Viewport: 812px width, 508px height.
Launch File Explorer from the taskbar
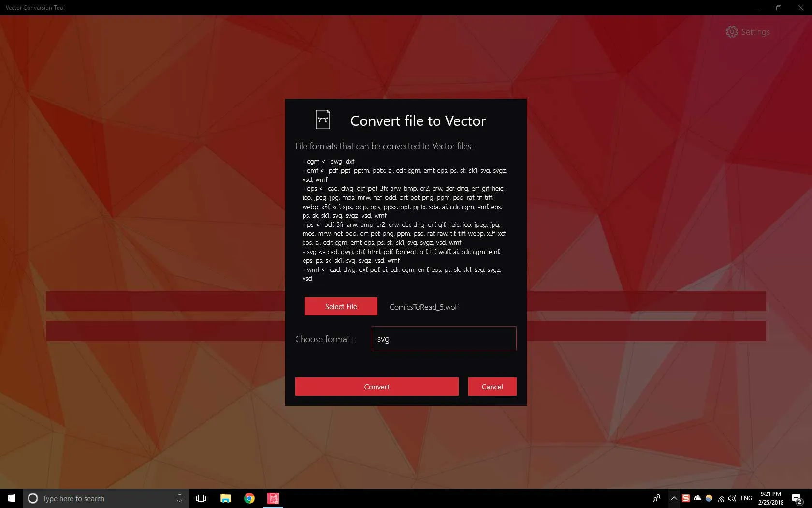[x=225, y=498]
